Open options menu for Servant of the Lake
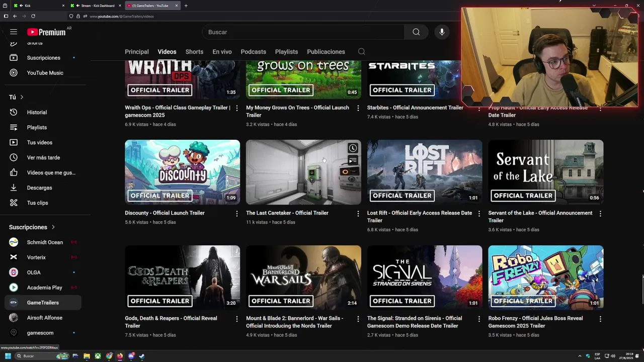The width and height of the screenshot is (644, 362). pyautogui.click(x=600, y=214)
